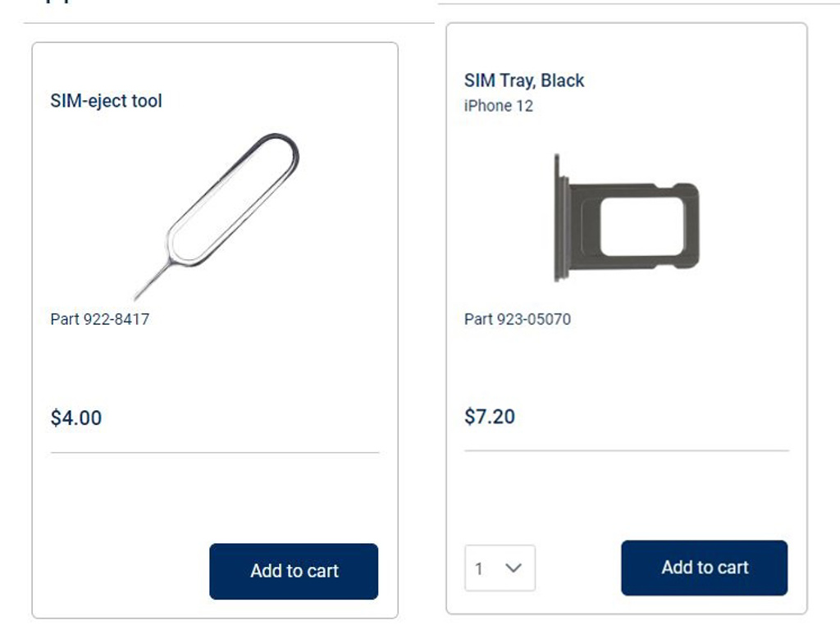This screenshot has width=840, height=635.
Task: Click the divider line below $4.00
Action: click(x=215, y=453)
